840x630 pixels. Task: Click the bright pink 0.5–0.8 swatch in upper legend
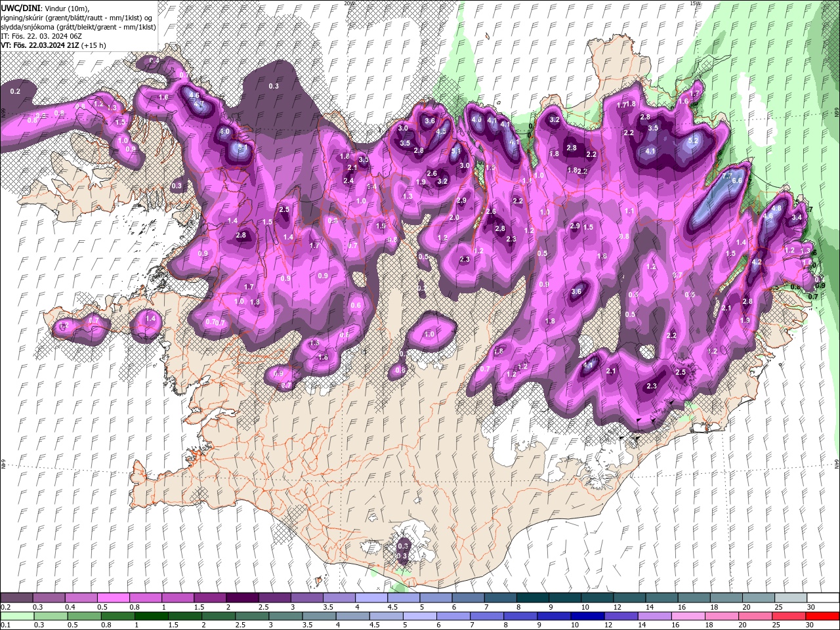tap(113, 598)
